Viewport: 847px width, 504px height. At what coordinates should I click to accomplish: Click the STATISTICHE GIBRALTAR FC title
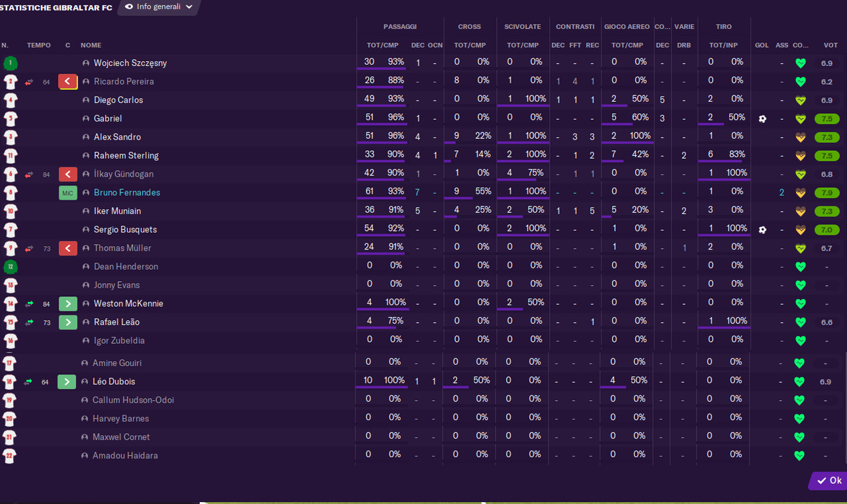(56, 8)
